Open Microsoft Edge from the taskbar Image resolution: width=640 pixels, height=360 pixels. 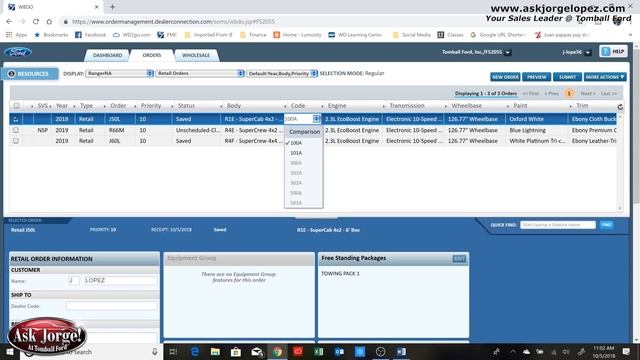point(195,351)
